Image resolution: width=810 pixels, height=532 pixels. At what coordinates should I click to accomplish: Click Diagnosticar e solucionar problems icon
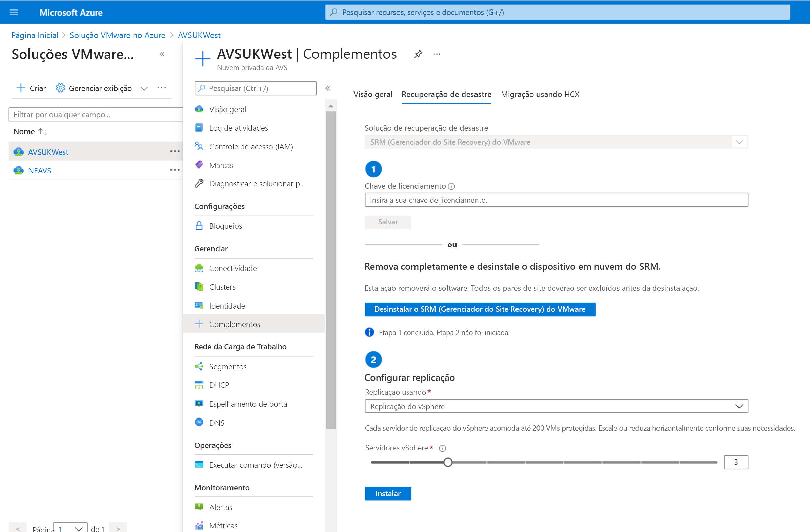coord(201,183)
